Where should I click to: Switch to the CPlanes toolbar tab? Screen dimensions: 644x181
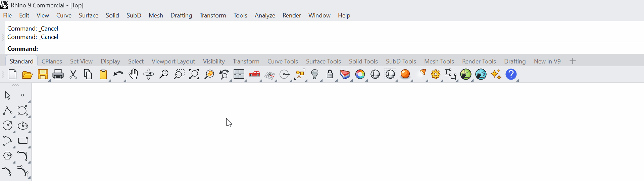(x=52, y=61)
